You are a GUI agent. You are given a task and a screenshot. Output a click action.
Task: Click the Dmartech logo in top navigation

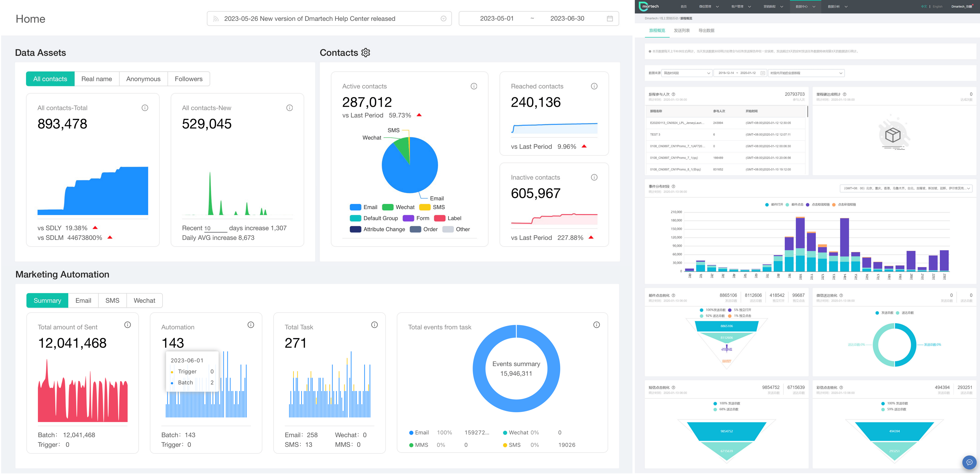coord(649,6)
